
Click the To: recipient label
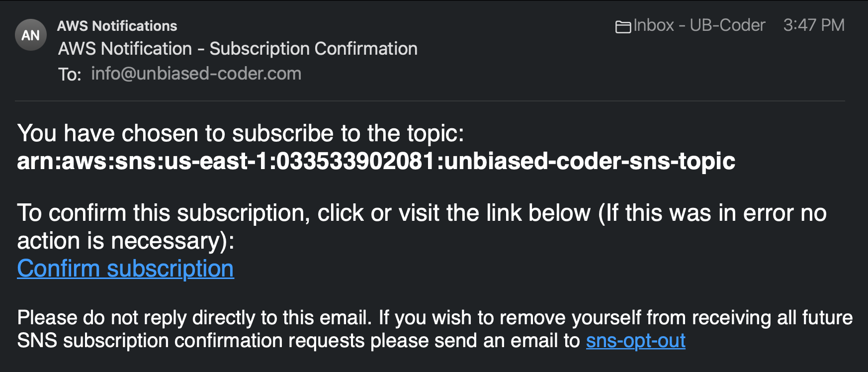[x=70, y=75]
